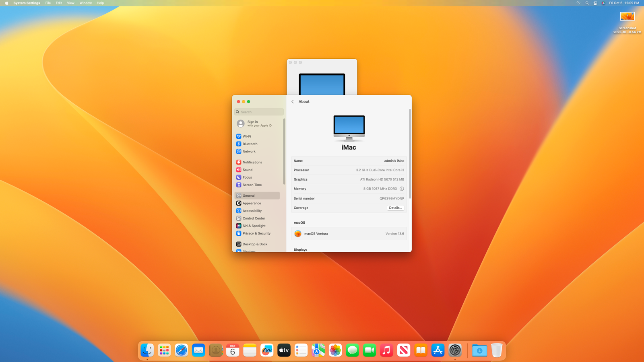
Task: Click the iMac image in the About pane
Action: (x=349, y=128)
